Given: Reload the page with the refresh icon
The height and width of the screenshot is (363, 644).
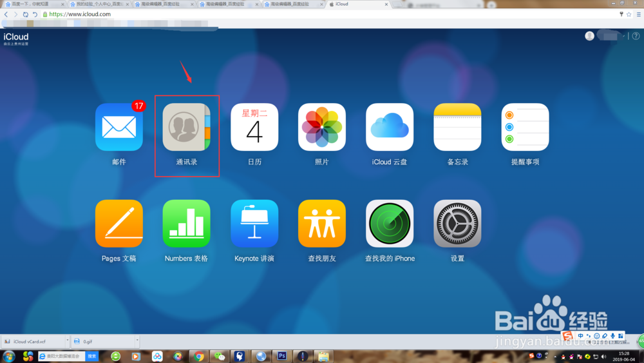Looking at the screenshot, I should click(26, 14).
